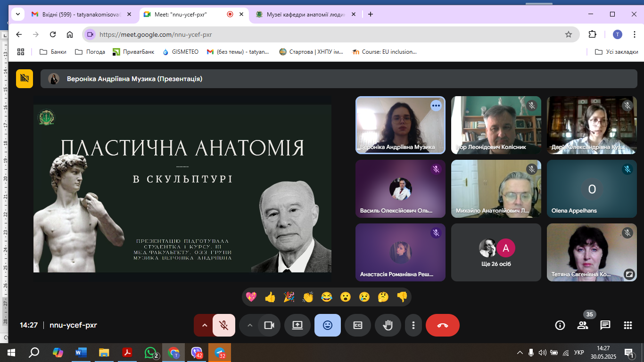644x362 pixels.
Task: Open Viber from the taskbar
Action: [197, 353]
